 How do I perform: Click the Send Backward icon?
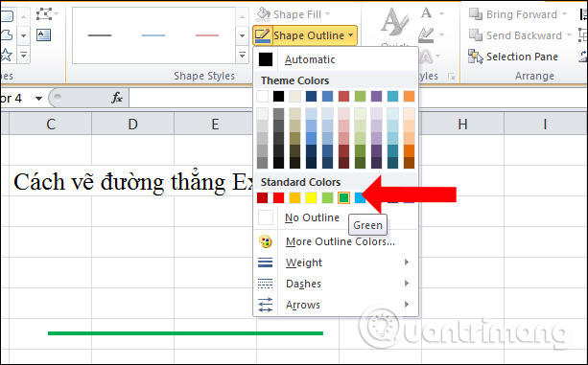tap(476, 35)
